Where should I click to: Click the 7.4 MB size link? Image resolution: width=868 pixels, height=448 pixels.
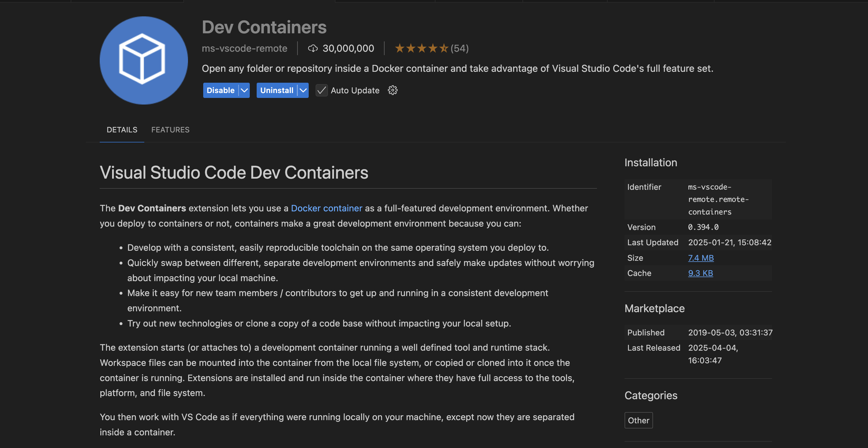[700, 258]
